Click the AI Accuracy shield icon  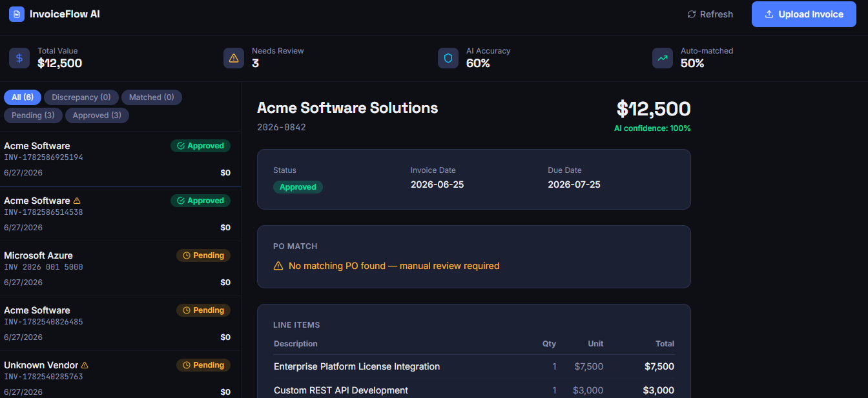448,57
